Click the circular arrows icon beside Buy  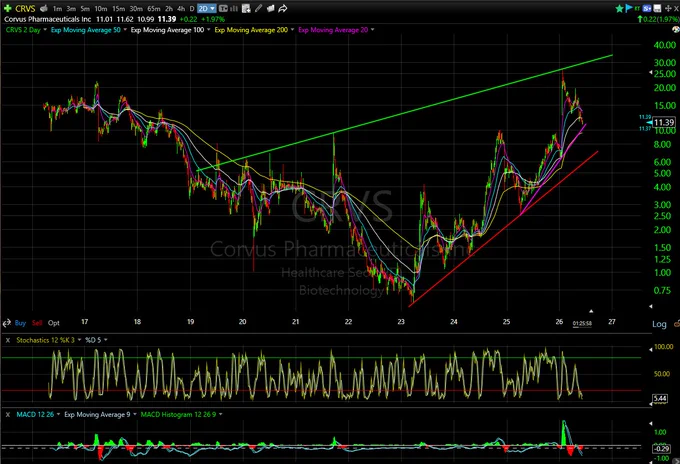[7, 323]
